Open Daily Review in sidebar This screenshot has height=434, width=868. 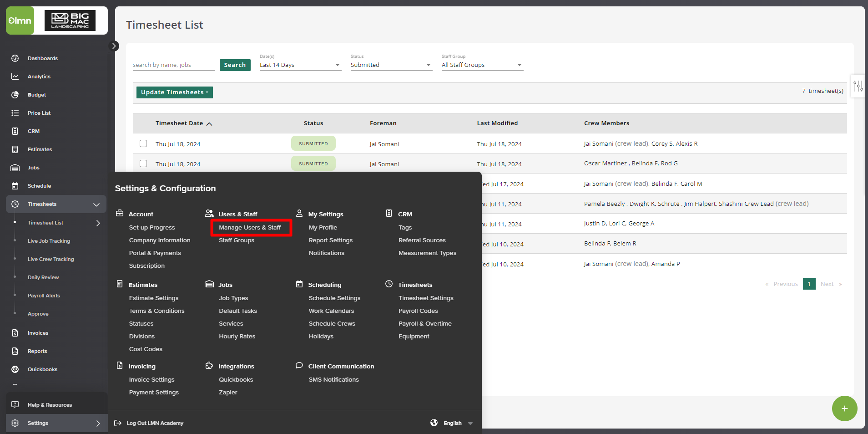point(43,277)
